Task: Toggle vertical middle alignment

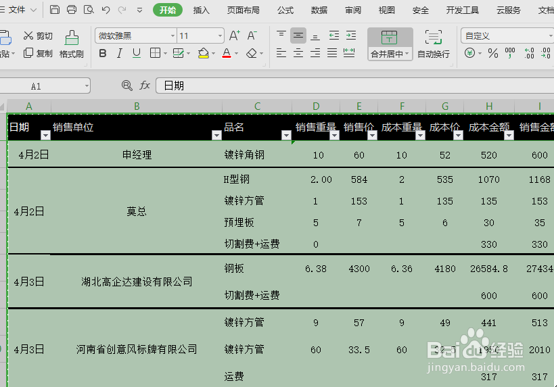Action: point(298,35)
